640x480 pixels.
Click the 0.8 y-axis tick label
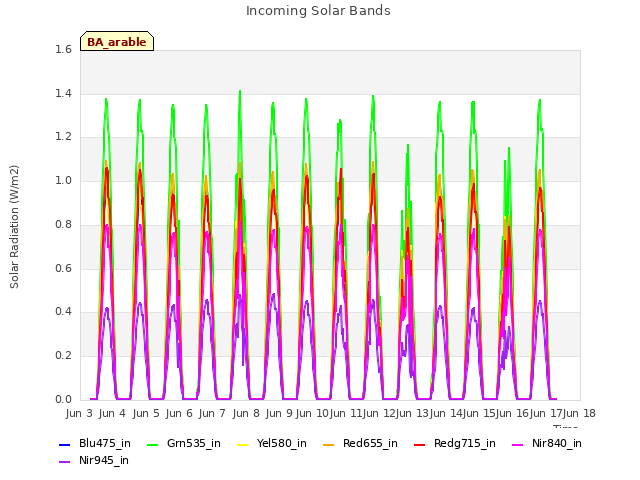[63, 224]
